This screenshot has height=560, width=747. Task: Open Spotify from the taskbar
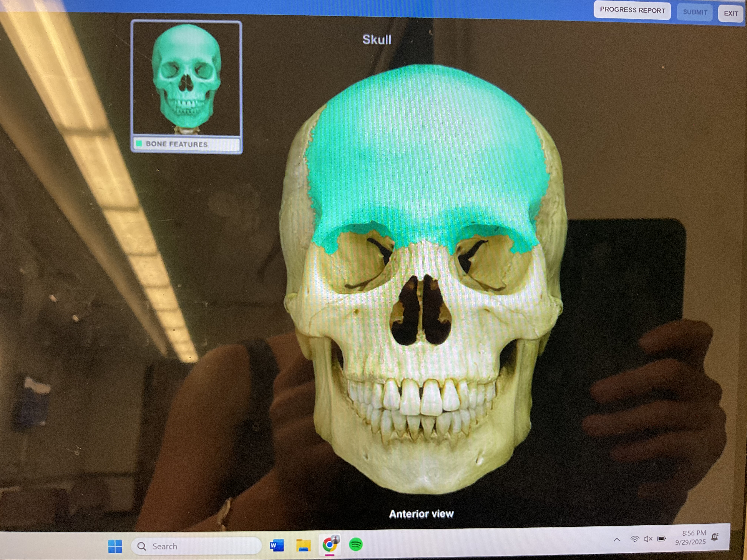click(x=356, y=544)
